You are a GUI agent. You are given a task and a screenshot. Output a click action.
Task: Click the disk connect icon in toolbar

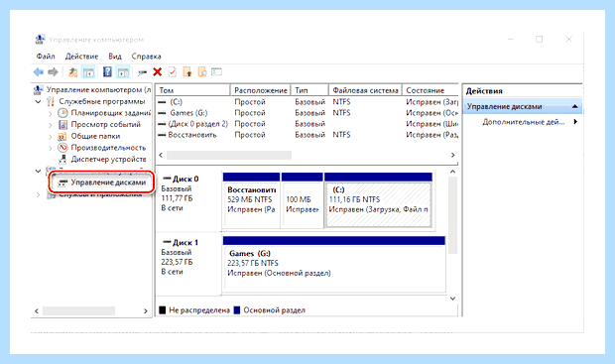point(143,72)
